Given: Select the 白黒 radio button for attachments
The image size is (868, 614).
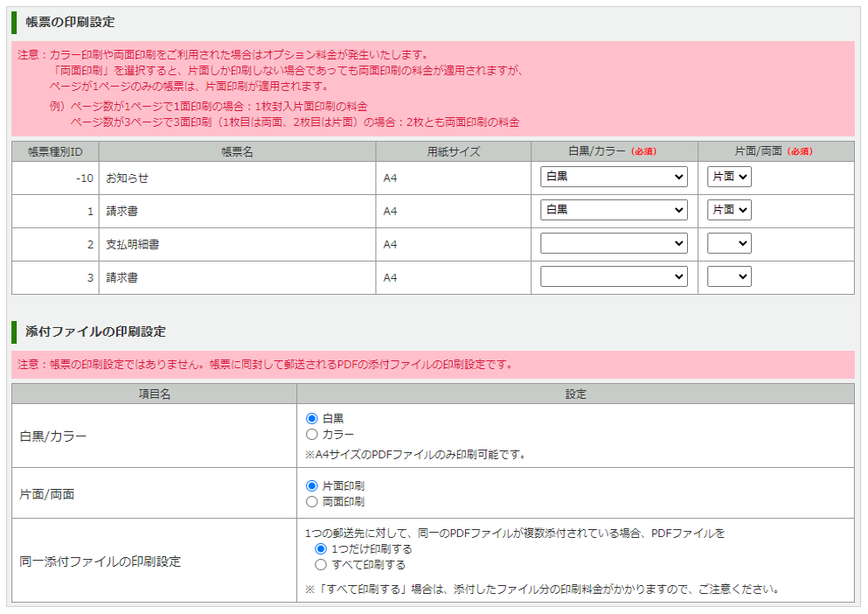Looking at the screenshot, I should point(311,419).
